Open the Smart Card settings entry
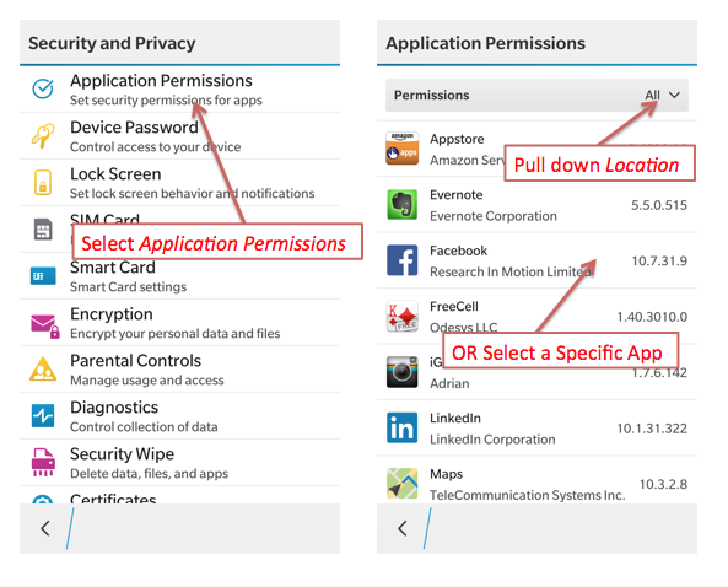This screenshot has height=587, width=728. point(180,276)
